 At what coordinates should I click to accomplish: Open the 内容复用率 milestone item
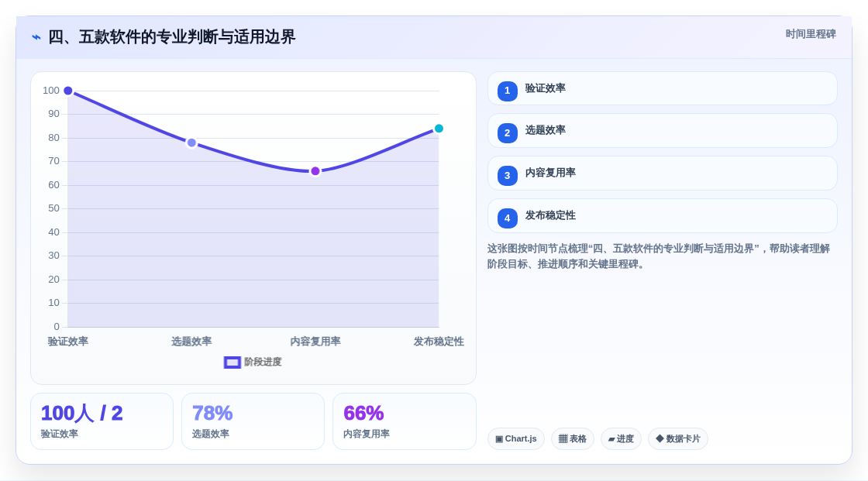coord(662,174)
